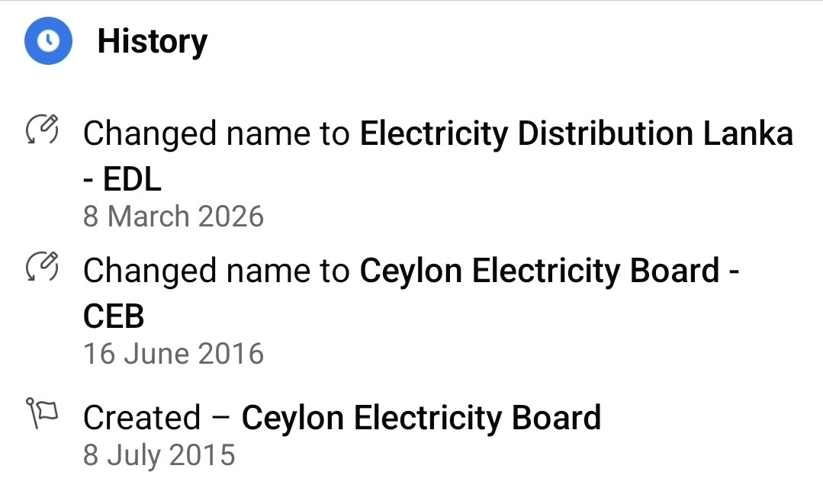The height and width of the screenshot is (504, 823).
Task: Click the original page name Ceylon Electricity Board
Action: (421, 418)
